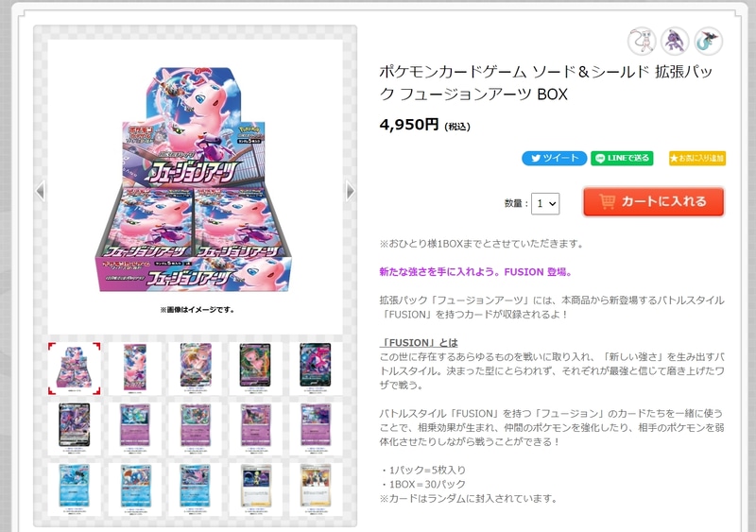Select the single booster pack thumbnail
756x532 pixels.
click(134, 369)
